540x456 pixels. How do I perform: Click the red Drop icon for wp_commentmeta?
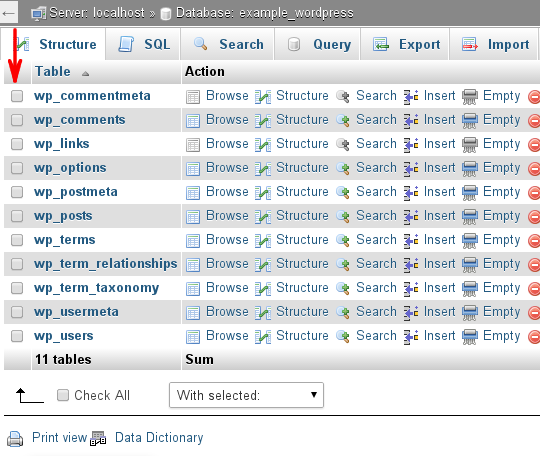[x=534, y=97]
